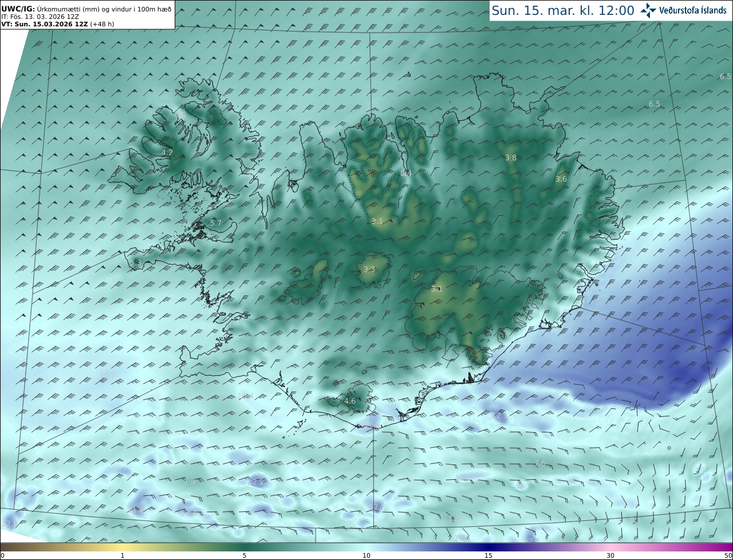Viewport: 733px width, 560px height.
Task: Click the 5.3 value on the map
Action: coord(136,262)
